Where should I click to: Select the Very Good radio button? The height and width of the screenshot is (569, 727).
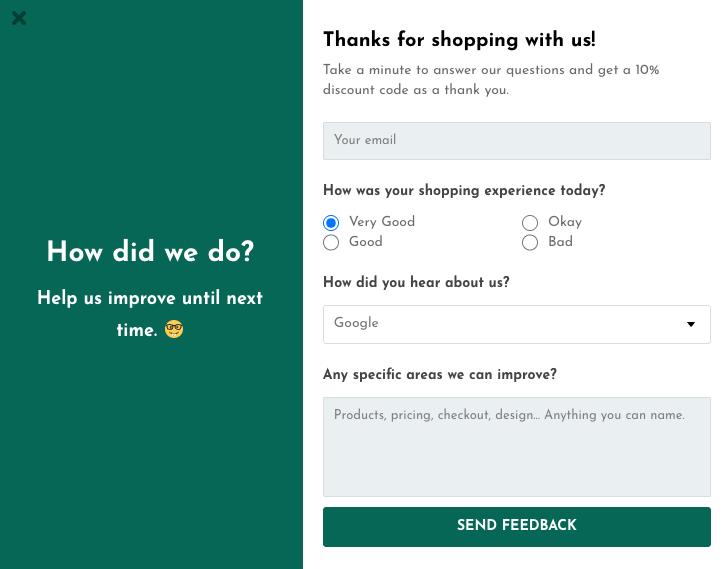[331, 223]
